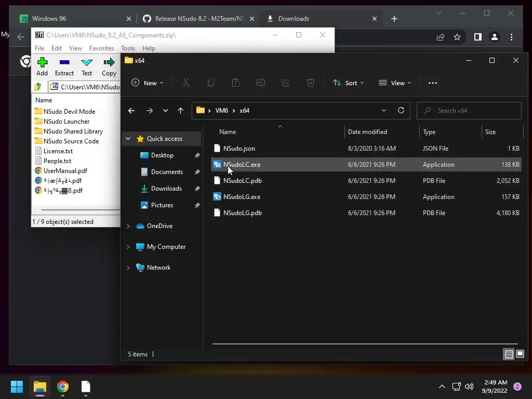Select NSudo.json in the file list
The width and height of the screenshot is (532, 399).
[366, 148]
